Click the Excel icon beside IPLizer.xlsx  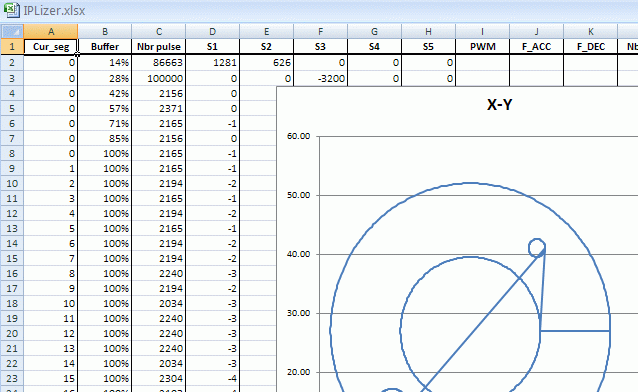point(11,10)
